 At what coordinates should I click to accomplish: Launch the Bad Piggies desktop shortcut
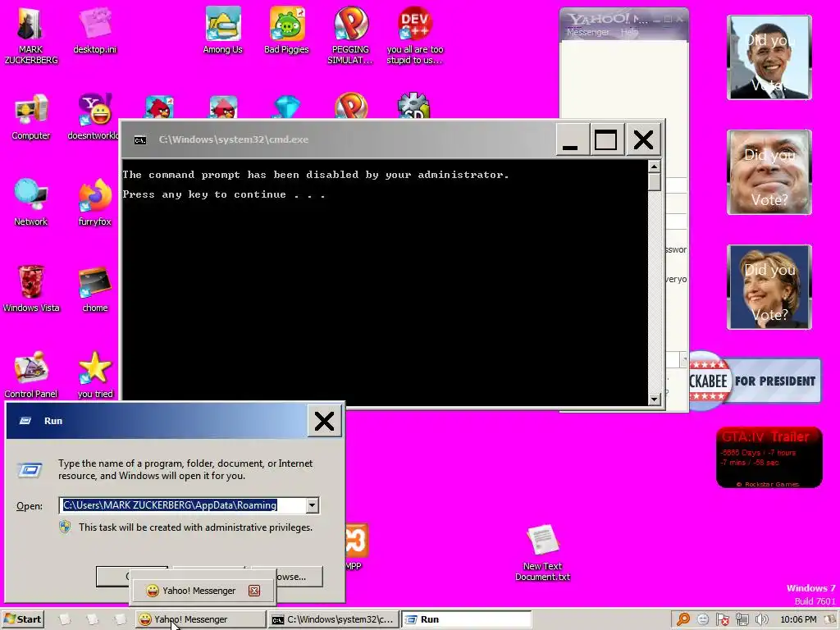click(286, 30)
